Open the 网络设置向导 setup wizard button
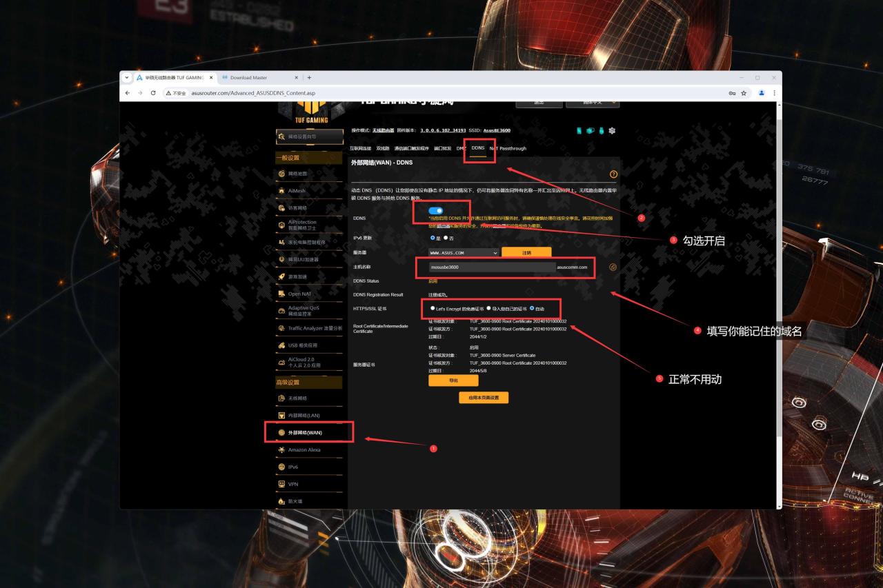 (310, 137)
